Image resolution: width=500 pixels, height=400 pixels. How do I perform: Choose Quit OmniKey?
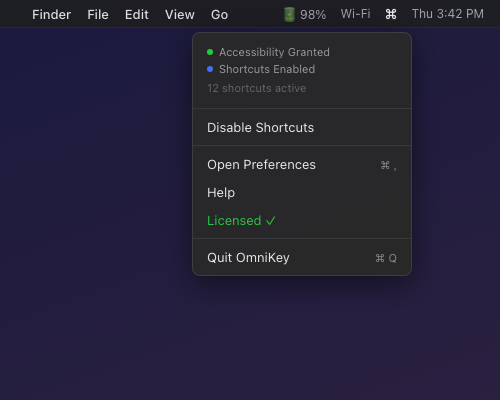pyautogui.click(x=302, y=258)
